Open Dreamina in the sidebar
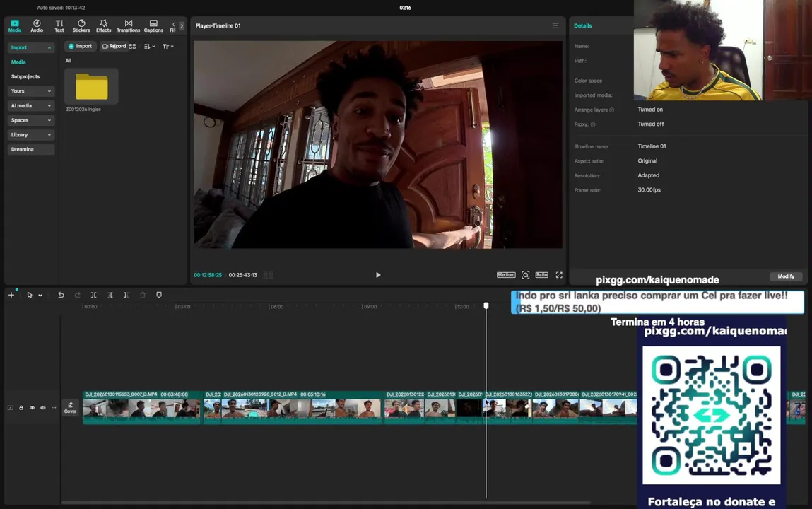Screen dimensions: 812x509 click(x=31, y=149)
